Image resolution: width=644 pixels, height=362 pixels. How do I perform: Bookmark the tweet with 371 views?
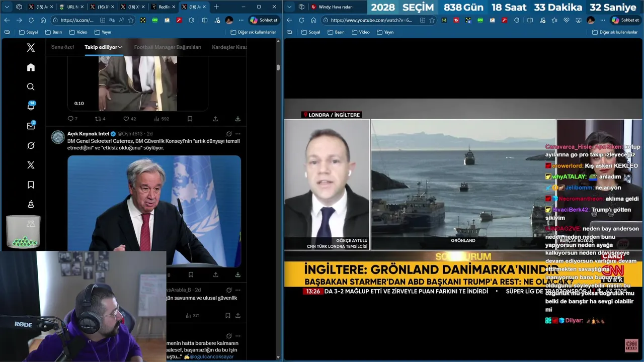(x=227, y=316)
